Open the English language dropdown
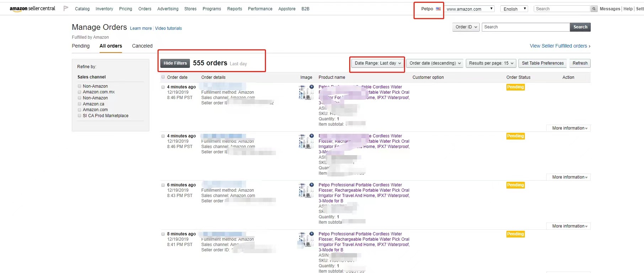 pos(514,9)
